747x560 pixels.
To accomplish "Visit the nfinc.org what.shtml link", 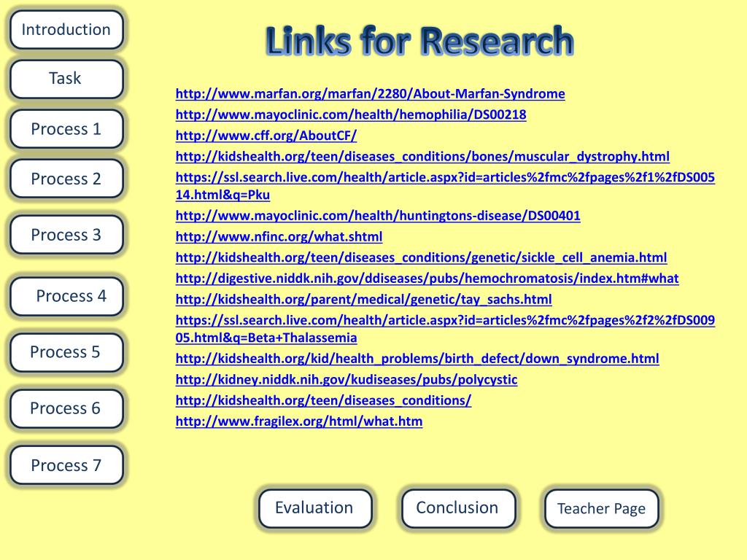I will (279, 237).
